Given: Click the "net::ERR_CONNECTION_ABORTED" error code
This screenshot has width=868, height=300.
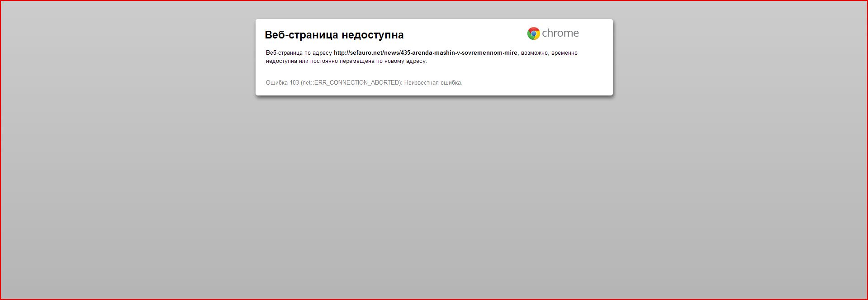Looking at the screenshot, I should click(x=351, y=83).
